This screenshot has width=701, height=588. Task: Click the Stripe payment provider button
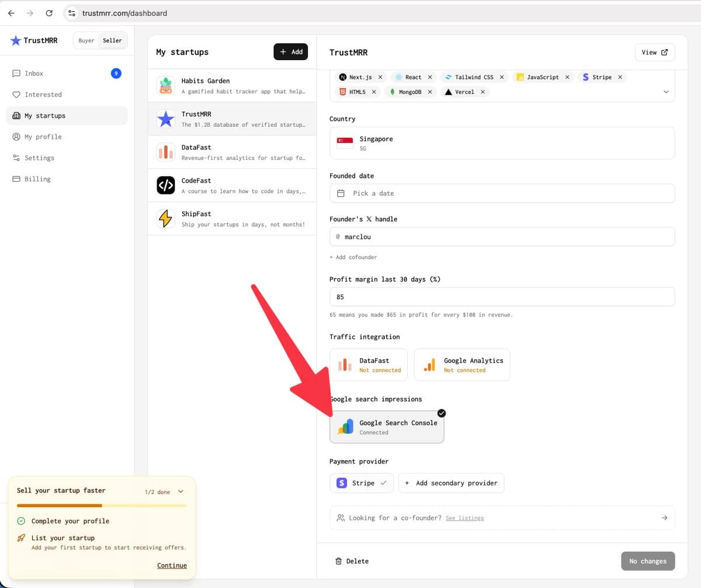pyautogui.click(x=362, y=483)
